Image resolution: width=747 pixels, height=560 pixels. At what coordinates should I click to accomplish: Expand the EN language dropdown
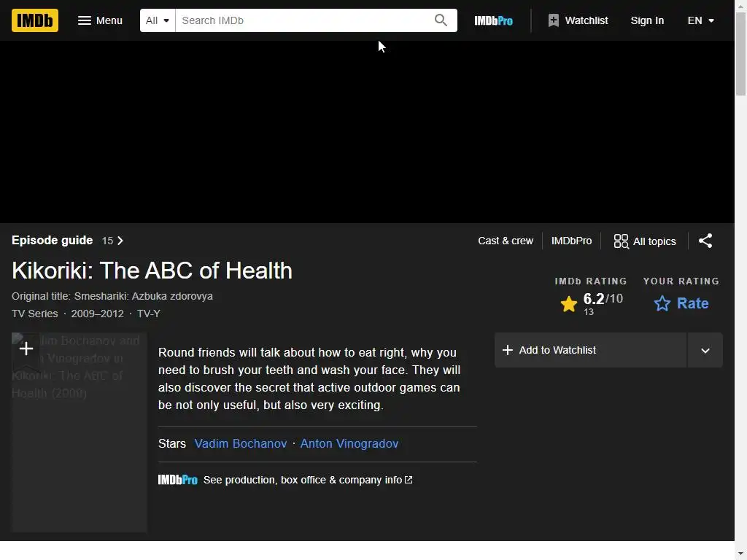pos(700,20)
